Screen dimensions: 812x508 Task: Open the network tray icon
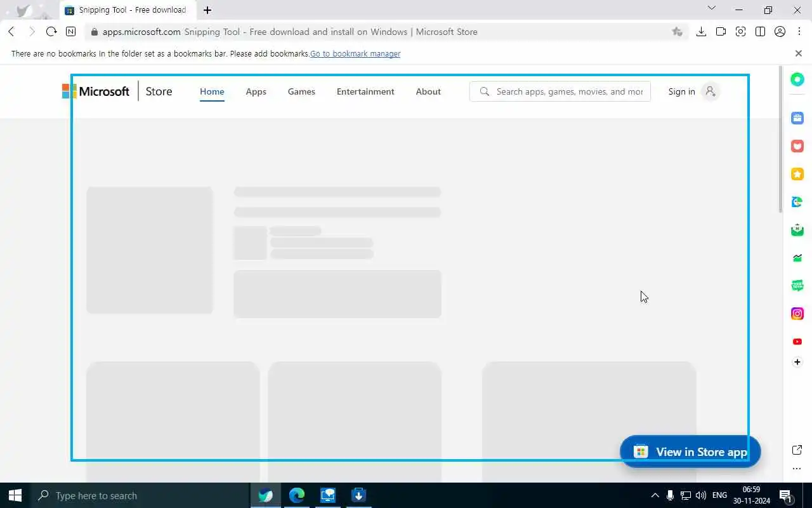(x=686, y=495)
